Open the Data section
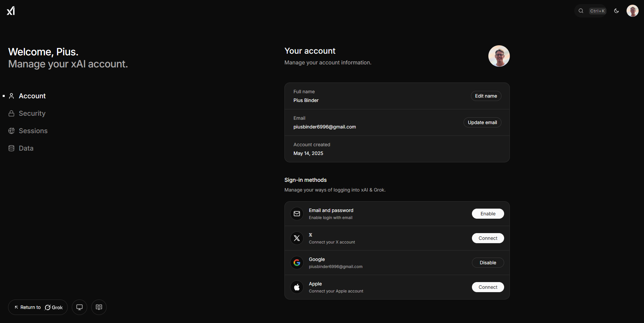This screenshot has height=323, width=644. point(26,148)
